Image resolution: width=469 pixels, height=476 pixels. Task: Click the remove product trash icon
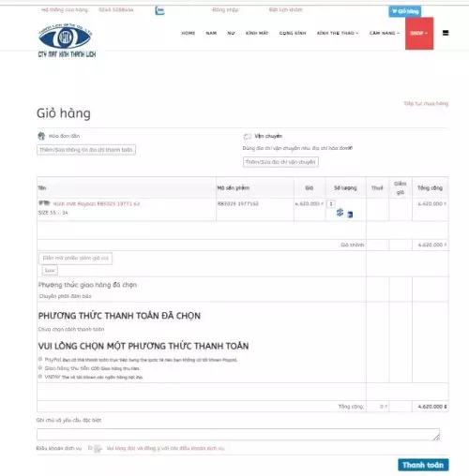click(x=350, y=215)
